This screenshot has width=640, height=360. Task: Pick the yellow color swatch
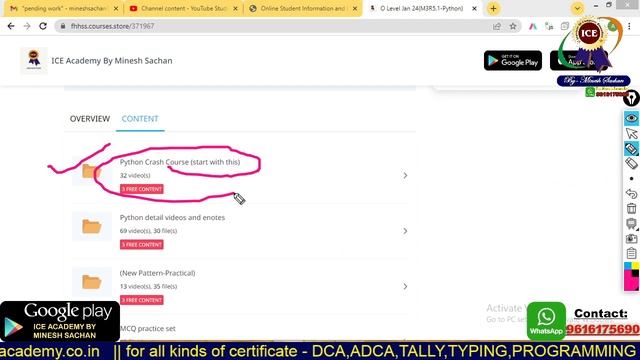636,266
